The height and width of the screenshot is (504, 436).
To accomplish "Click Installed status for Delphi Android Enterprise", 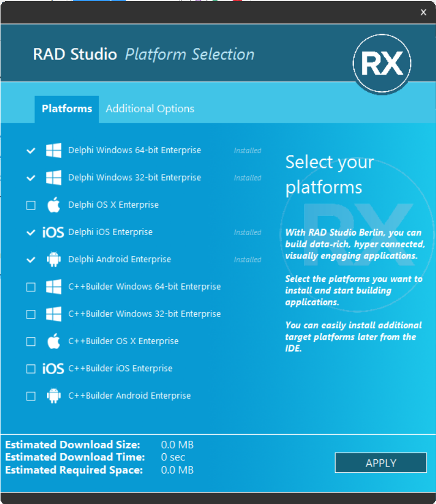I will [248, 260].
